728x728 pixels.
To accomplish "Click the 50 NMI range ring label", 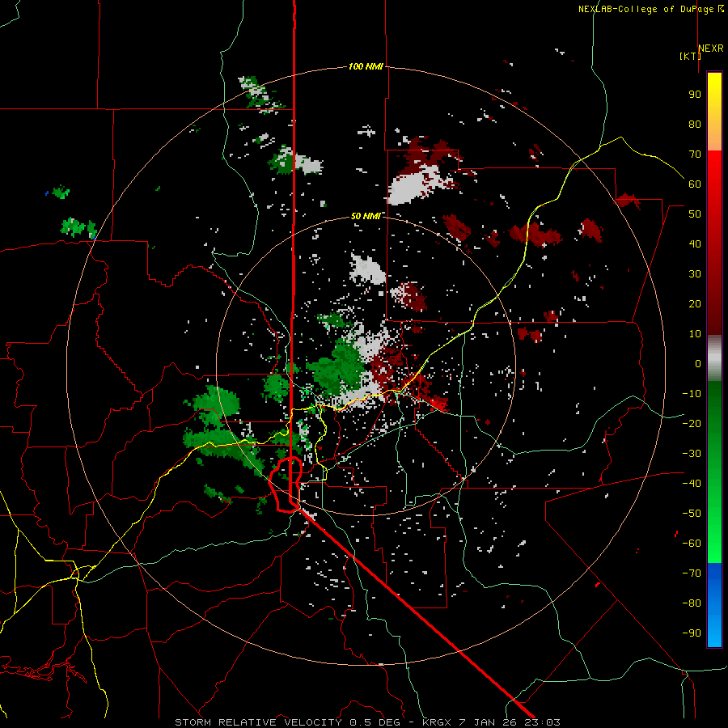I will [366, 216].
